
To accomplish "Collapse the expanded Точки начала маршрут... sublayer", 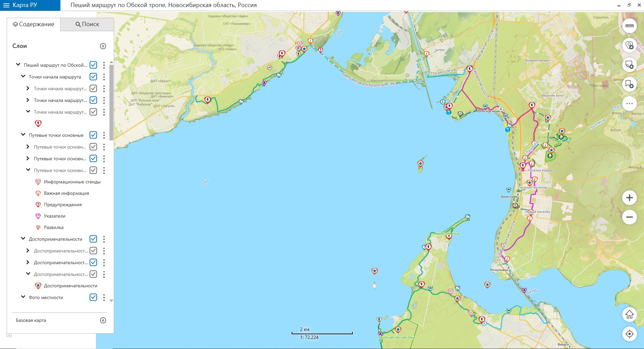I will coord(28,112).
